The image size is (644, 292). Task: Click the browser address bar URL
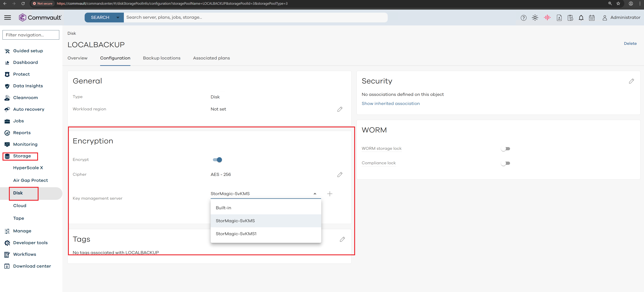click(x=172, y=4)
